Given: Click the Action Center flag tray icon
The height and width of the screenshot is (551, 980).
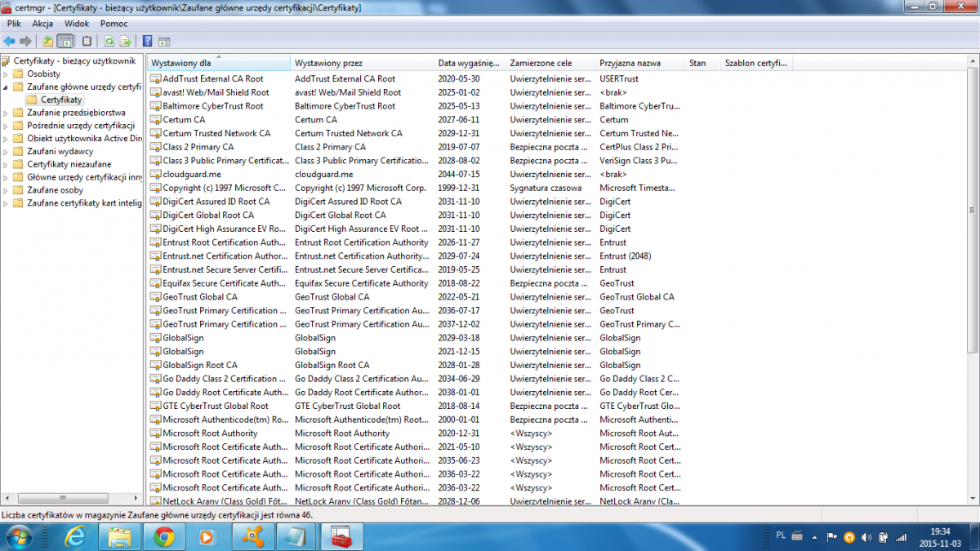Looking at the screenshot, I should (832, 536).
